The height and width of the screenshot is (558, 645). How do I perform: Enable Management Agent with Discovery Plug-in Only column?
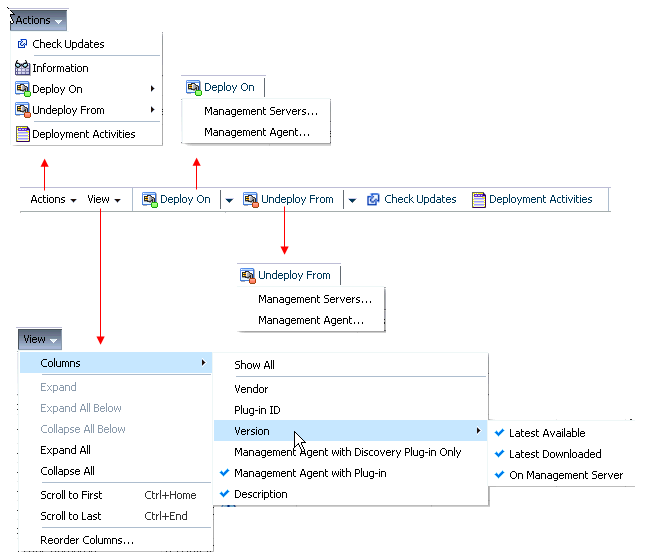coord(350,452)
